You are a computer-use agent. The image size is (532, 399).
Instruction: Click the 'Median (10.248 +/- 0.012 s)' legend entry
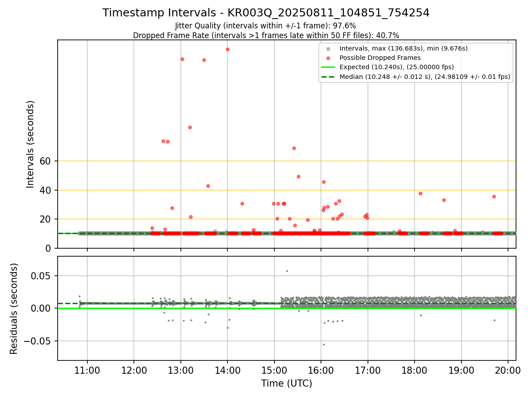(425, 77)
